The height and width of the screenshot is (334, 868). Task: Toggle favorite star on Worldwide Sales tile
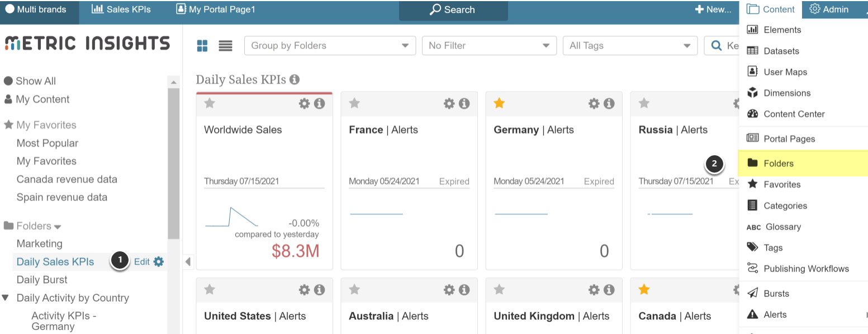210,103
